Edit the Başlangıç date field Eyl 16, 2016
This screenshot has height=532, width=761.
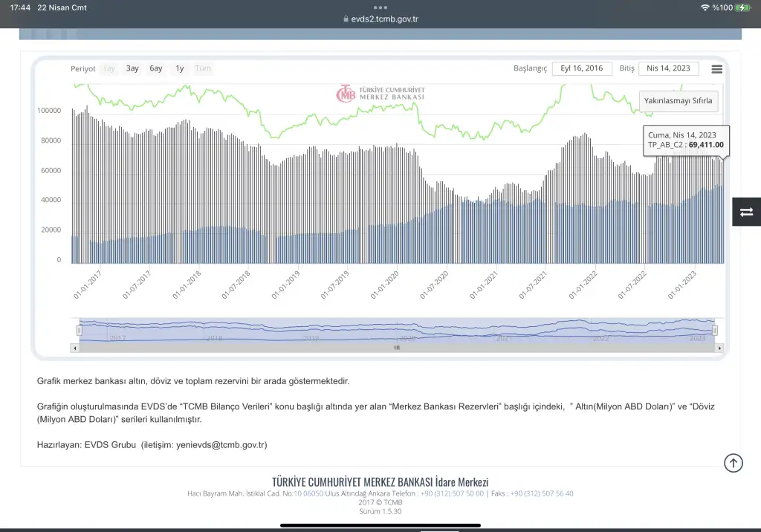pyautogui.click(x=581, y=68)
